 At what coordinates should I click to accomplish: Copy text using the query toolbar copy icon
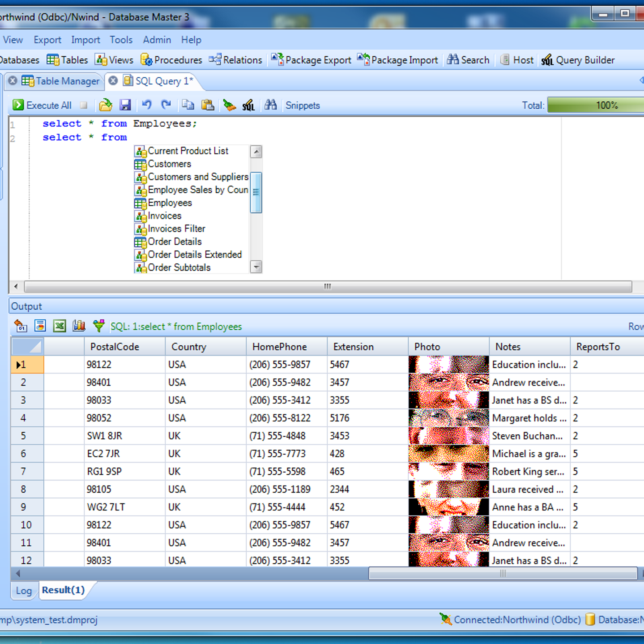(x=188, y=105)
